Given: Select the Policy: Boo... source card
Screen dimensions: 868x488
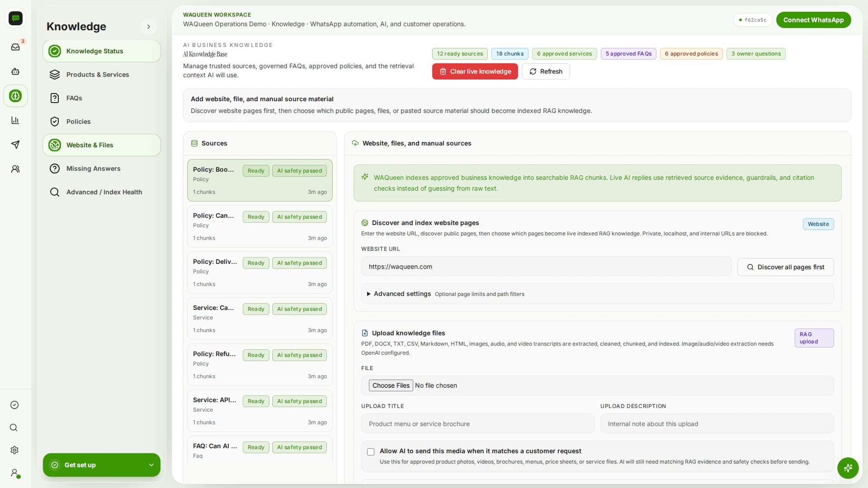Looking at the screenshot, I should tap(260, 180).
